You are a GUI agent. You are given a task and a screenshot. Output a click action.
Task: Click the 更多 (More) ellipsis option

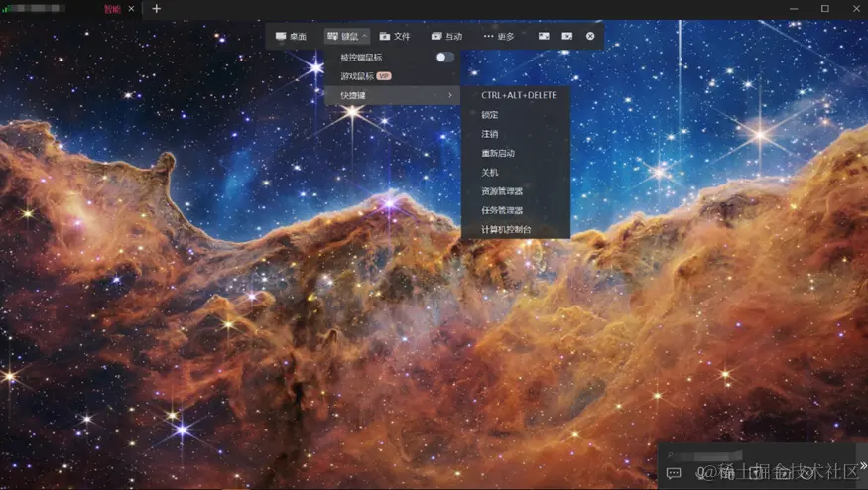(499, 36)
